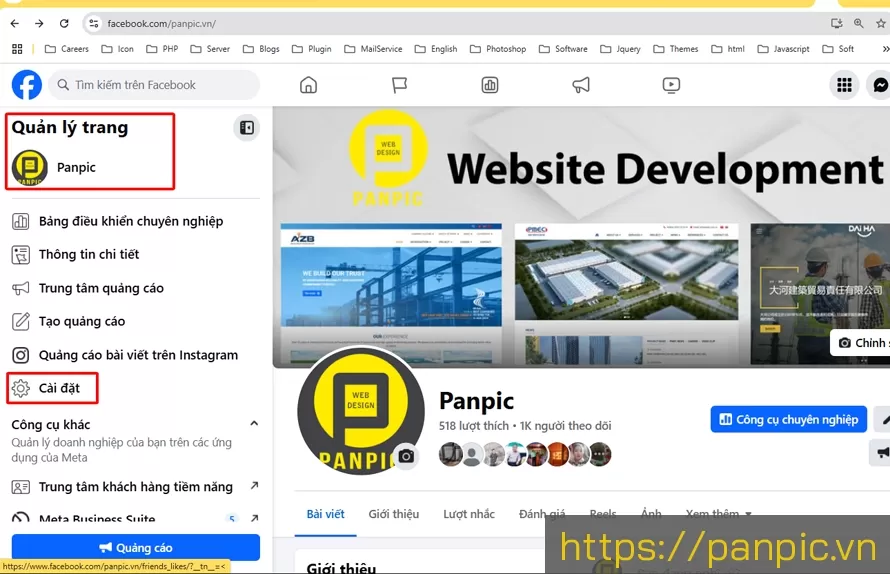Click the Panpic page avatar in sidebar
This screenshot has height=574, width=890.
pyautogui.click(x=30, y=167)
